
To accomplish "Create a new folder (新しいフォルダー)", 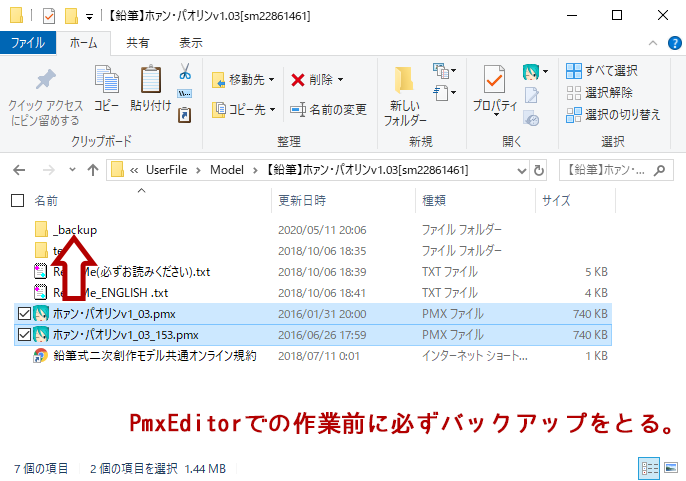I will click(405, 96).
